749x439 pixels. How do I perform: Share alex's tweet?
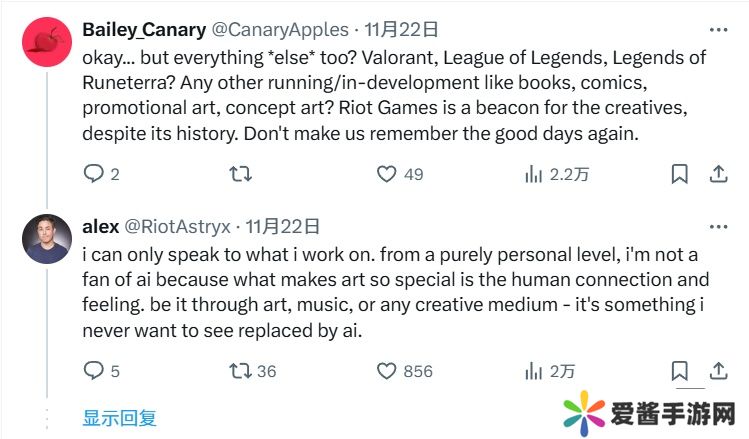pyautogui.click(x=718, y=371)
